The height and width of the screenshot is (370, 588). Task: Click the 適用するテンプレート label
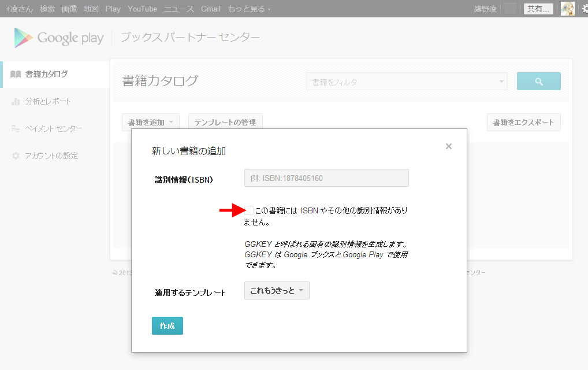pyautogui.click(x=190, y=293)
